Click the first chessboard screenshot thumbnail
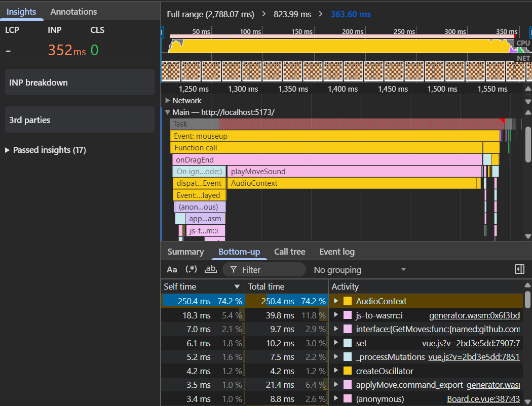This screenshot has height=406, width=532. pyautogui.click(x=171, y=71)
